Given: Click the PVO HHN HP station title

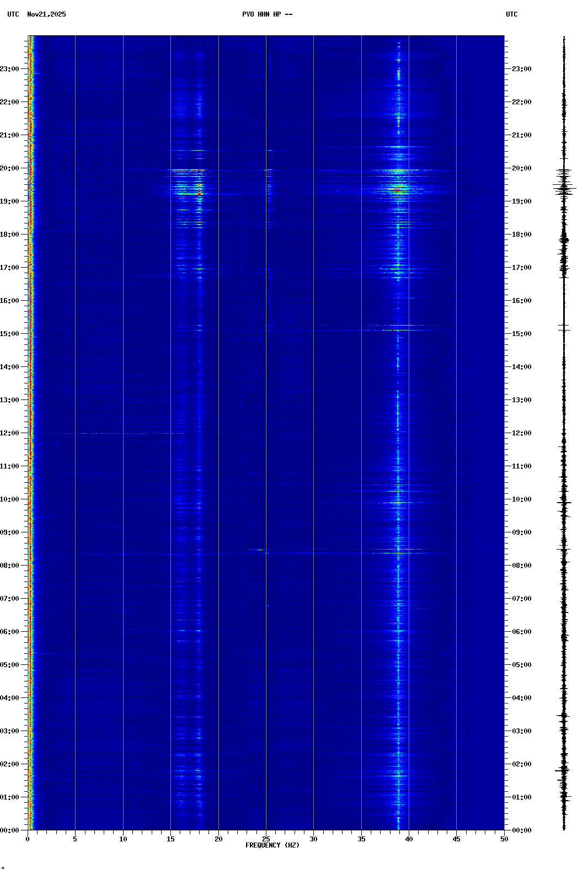Looking at the screenshot, I should pyautogui.click(x=267, y=14).
